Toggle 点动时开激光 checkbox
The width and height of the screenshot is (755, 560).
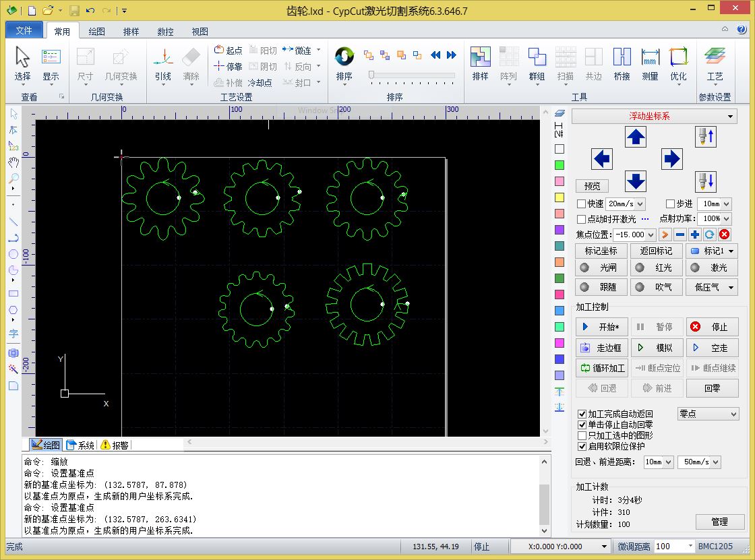[581, 219]
